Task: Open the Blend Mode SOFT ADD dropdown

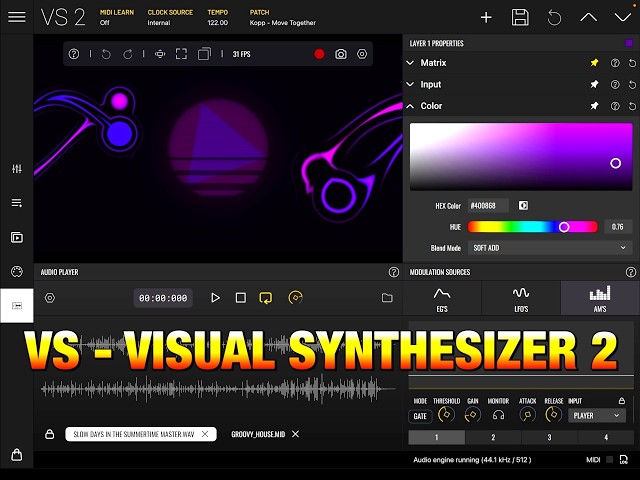Action: click(550, 248)
